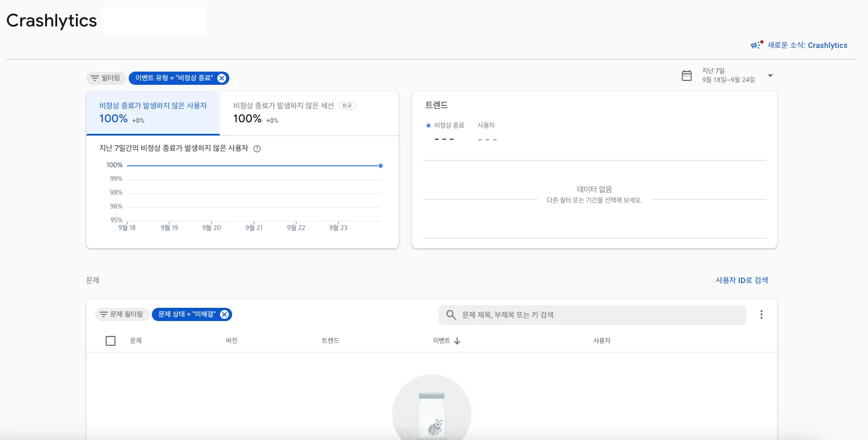Open the three-dot more options menu
The image size is (868, 440).
point(761,314)
